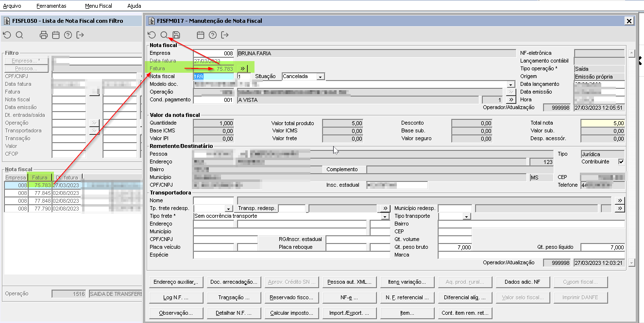Screen dimensions: 644x323
Task: Click the >> button at Transportadora Nome row
Action: [x=620, y=200]
